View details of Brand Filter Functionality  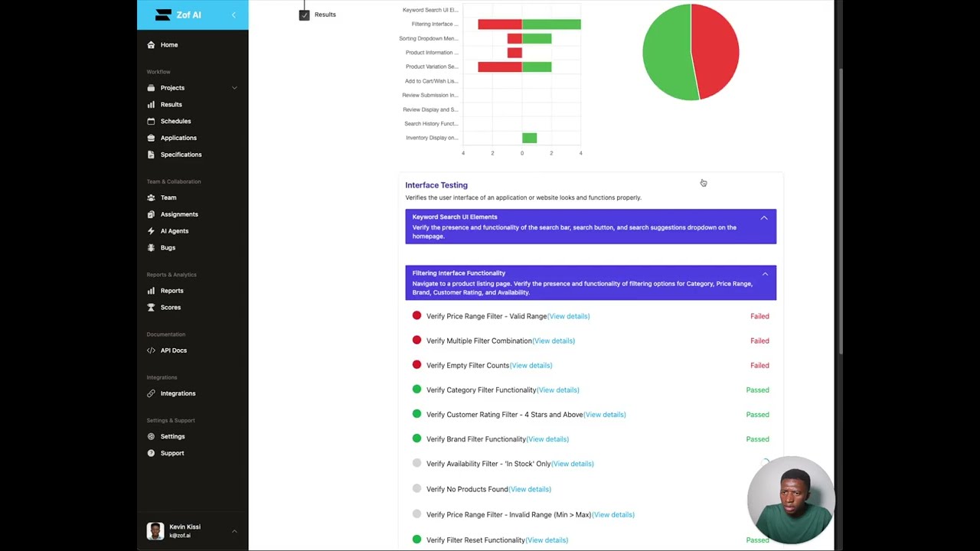pos(547,439)
